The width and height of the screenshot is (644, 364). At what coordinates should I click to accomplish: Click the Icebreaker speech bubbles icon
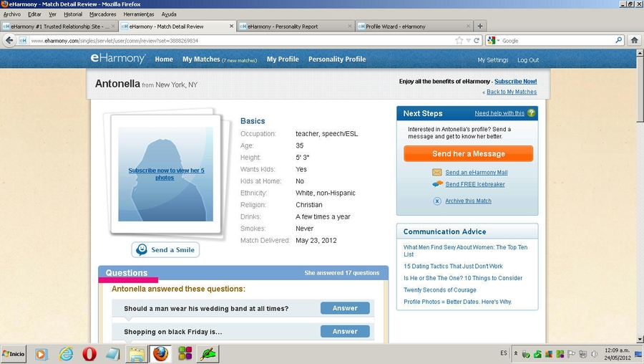click(x=437, y=184)
